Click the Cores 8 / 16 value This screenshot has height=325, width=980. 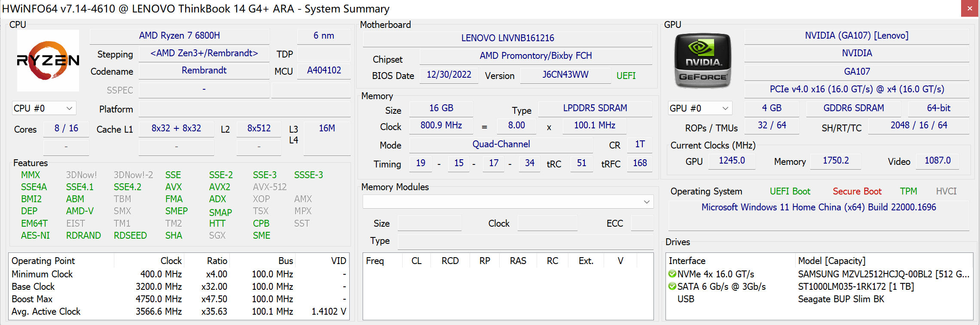click(x=66, y=128)
